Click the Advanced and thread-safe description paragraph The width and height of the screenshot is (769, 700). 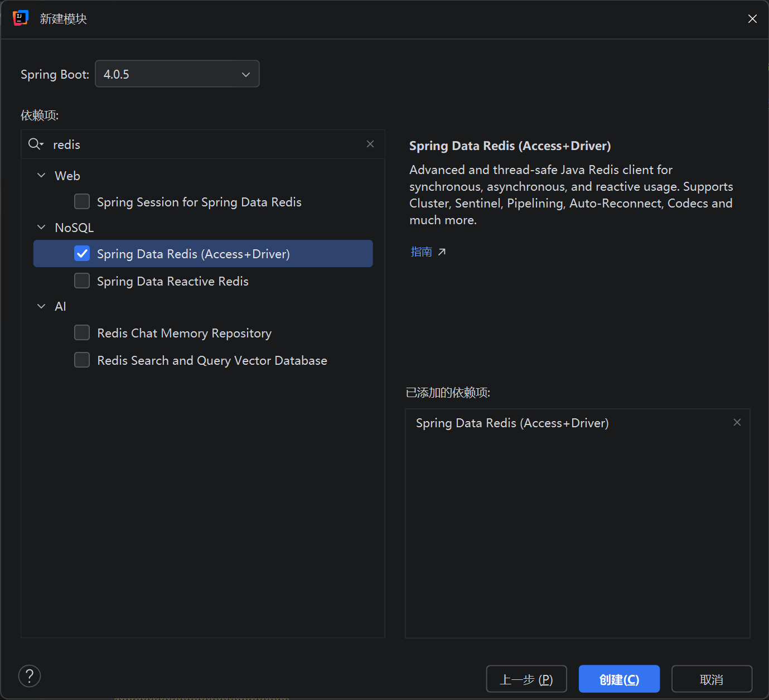pyautogui.click(x=571, y=195)
